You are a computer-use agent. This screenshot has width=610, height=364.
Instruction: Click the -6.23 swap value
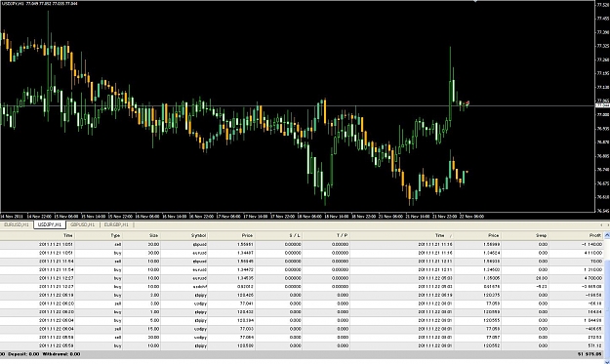[541, 287]
